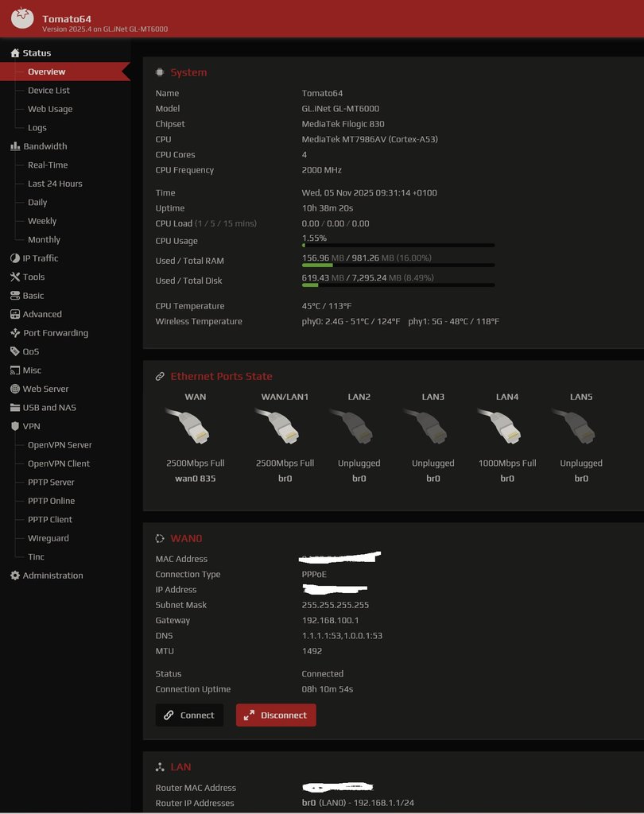
Task: Click the IP Traffic pie icon
Action: [x=15, y=258]
